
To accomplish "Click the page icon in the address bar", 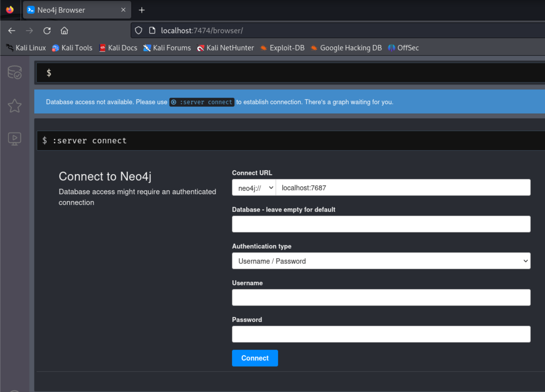I will (x=152, y=30).
